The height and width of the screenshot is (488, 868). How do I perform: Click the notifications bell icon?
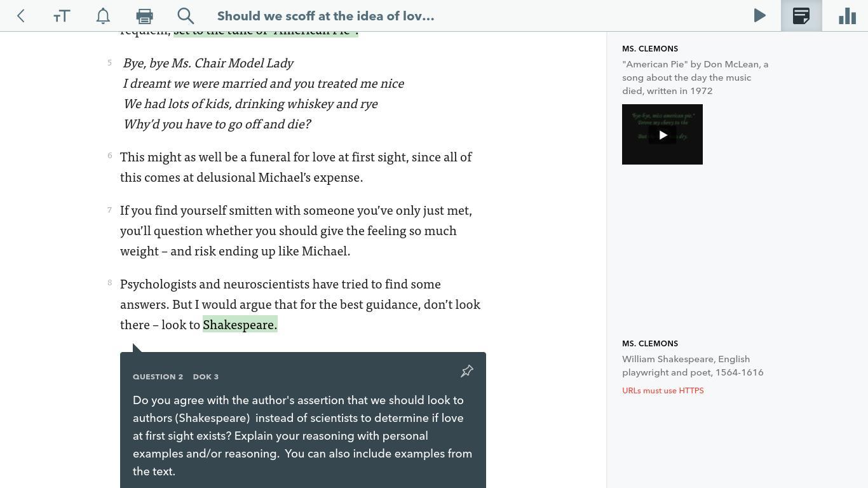(103, 16)
